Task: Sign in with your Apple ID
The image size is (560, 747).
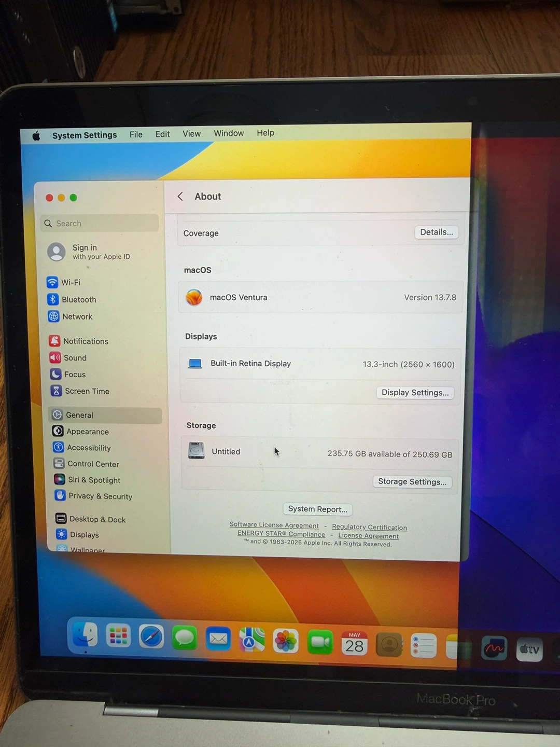Action: pos(89,252)
